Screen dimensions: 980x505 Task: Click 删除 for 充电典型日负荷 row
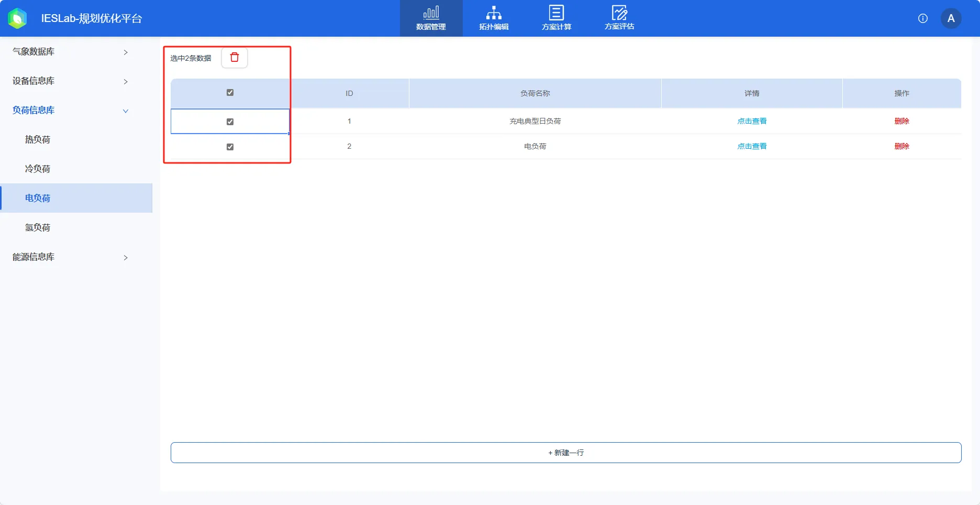coord(901,121)
